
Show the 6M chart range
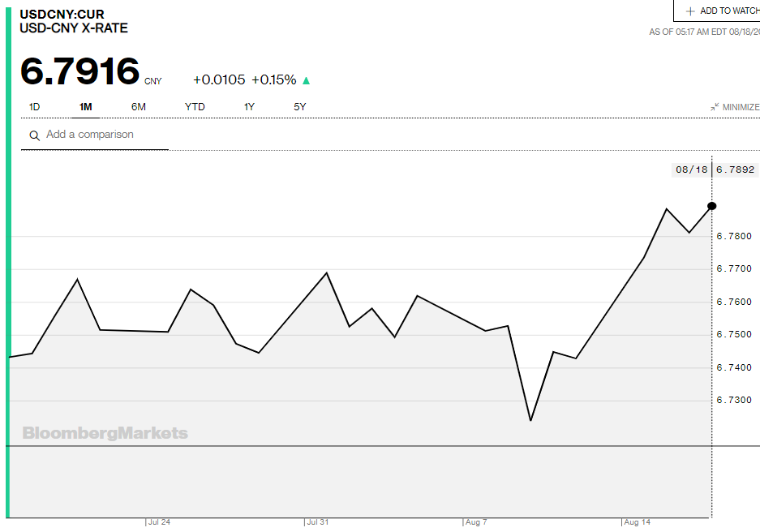[x=139, y=107]
